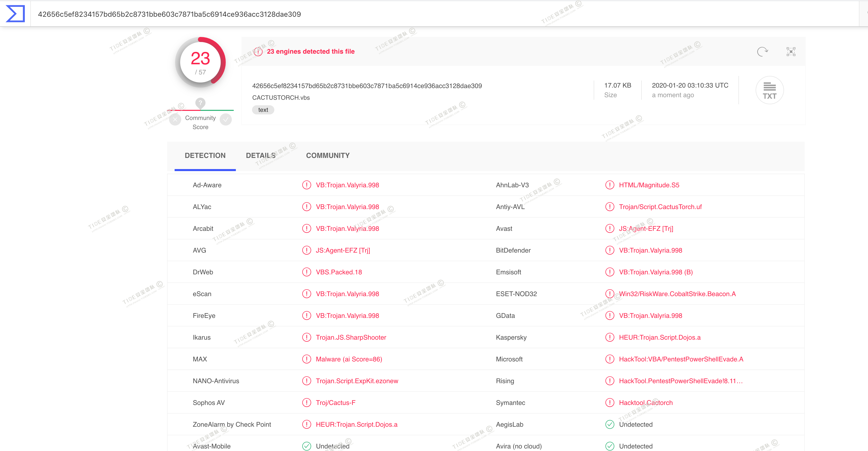This screenshot has width=868, height=451.
Task: Click the reanalyze refresh icon
Action: point(762,52)
